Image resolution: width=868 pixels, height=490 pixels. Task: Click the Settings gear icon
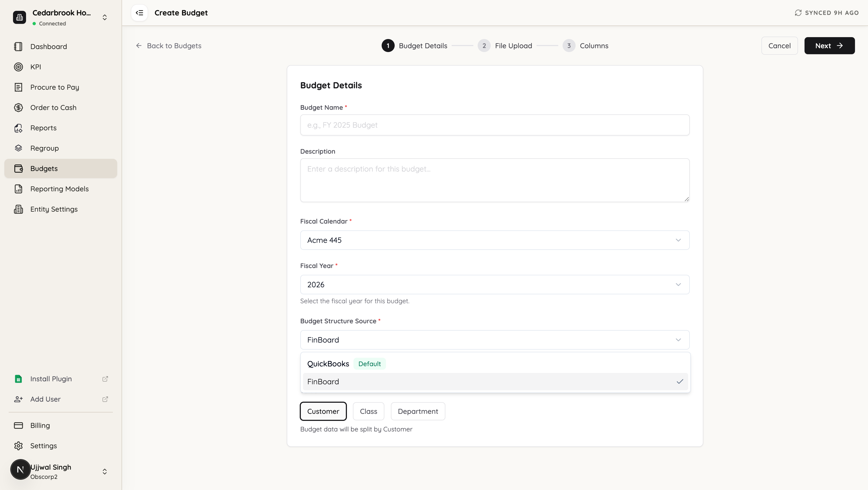18,446
